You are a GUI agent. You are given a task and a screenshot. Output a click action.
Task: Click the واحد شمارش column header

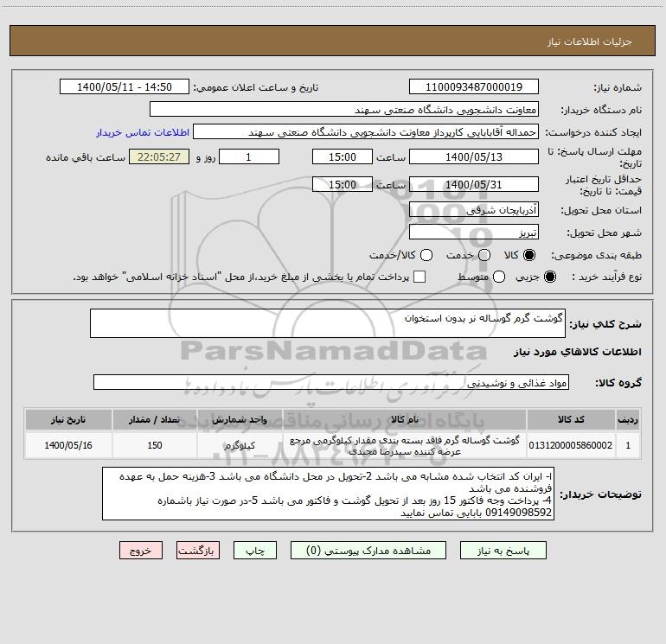(240, 419)
